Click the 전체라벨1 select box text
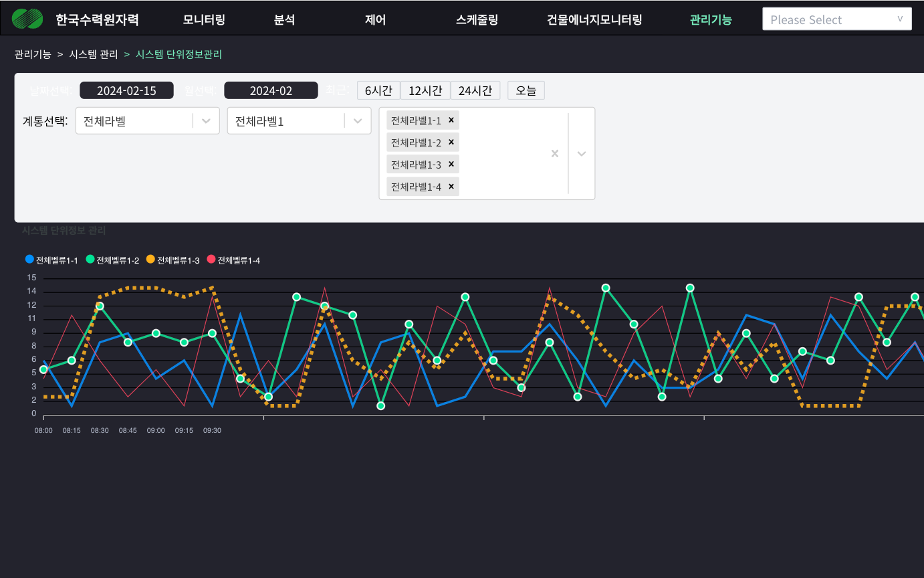Screen dimensions: 924x578 click(259, 121)
